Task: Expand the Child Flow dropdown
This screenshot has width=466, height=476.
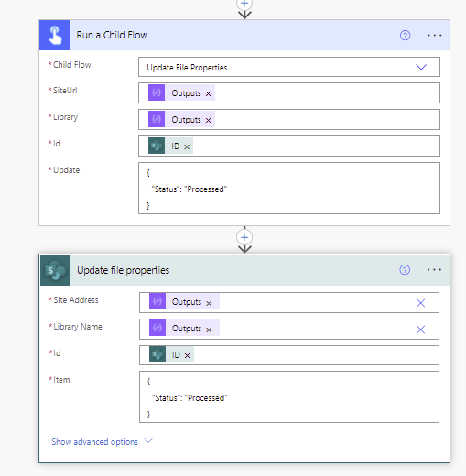Action: [421, 67]
